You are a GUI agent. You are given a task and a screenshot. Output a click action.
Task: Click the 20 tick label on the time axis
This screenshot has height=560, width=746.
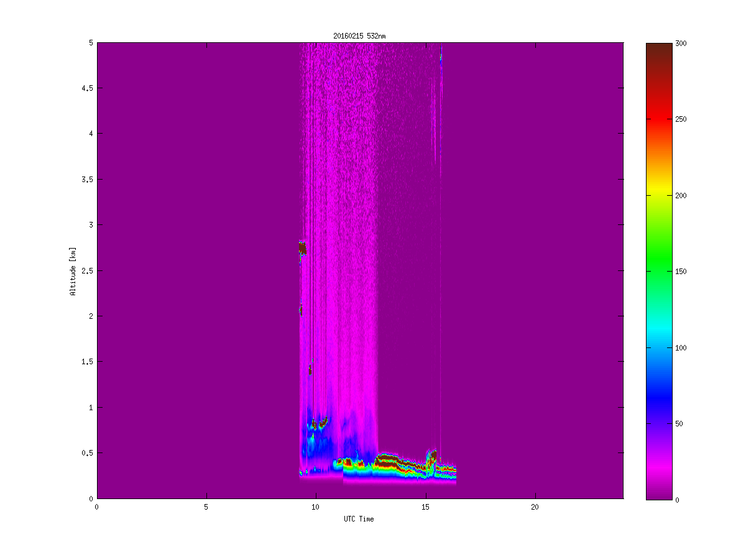(x=535, y=507)
